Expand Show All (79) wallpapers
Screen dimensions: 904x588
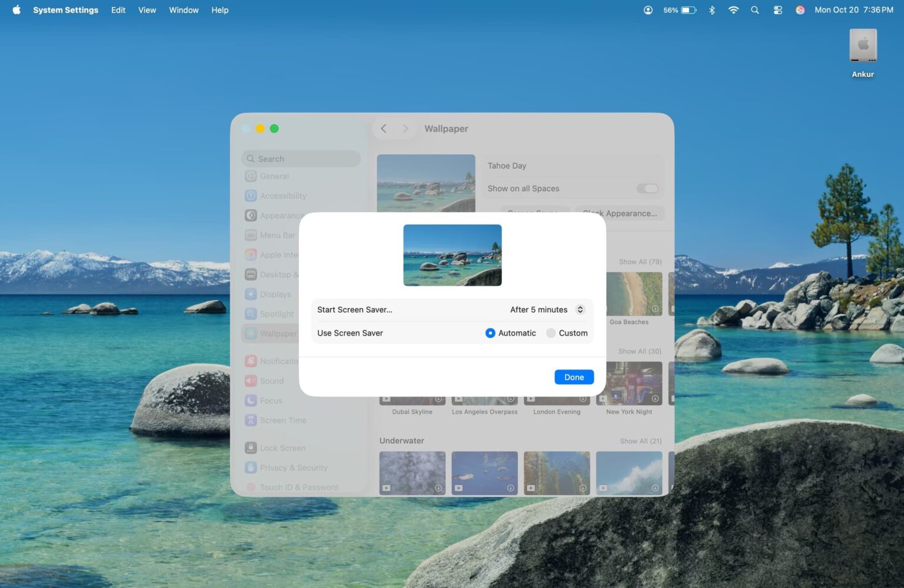click(640, 262)
